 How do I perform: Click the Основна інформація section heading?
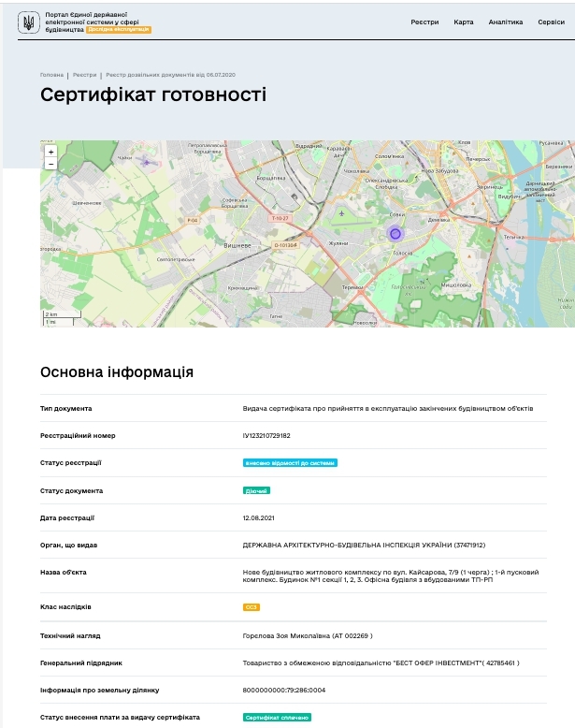click(117, 372)
